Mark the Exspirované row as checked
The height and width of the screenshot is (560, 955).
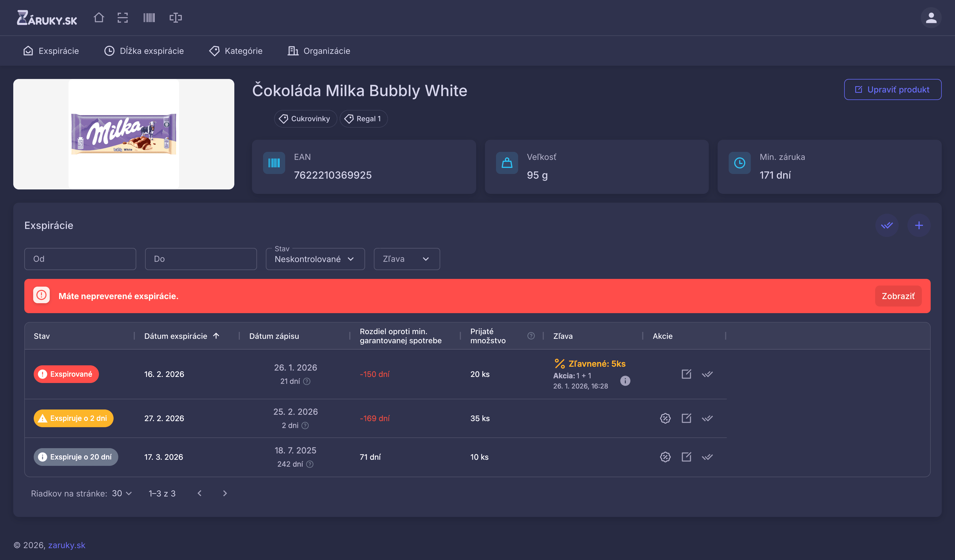click(707, 374)
